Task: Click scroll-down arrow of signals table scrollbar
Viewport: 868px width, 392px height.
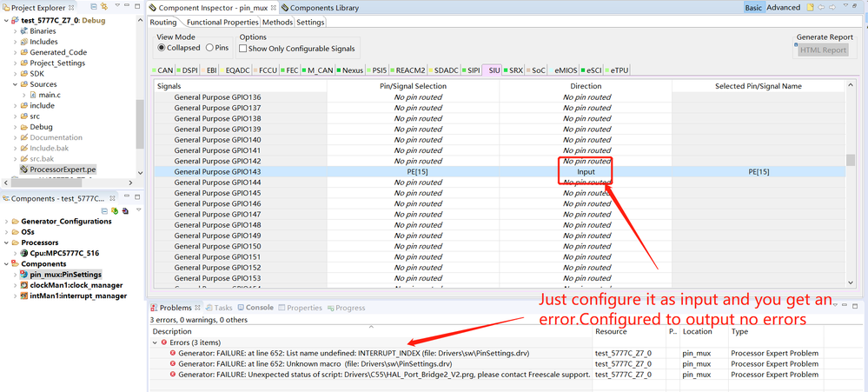Action: 851,282
